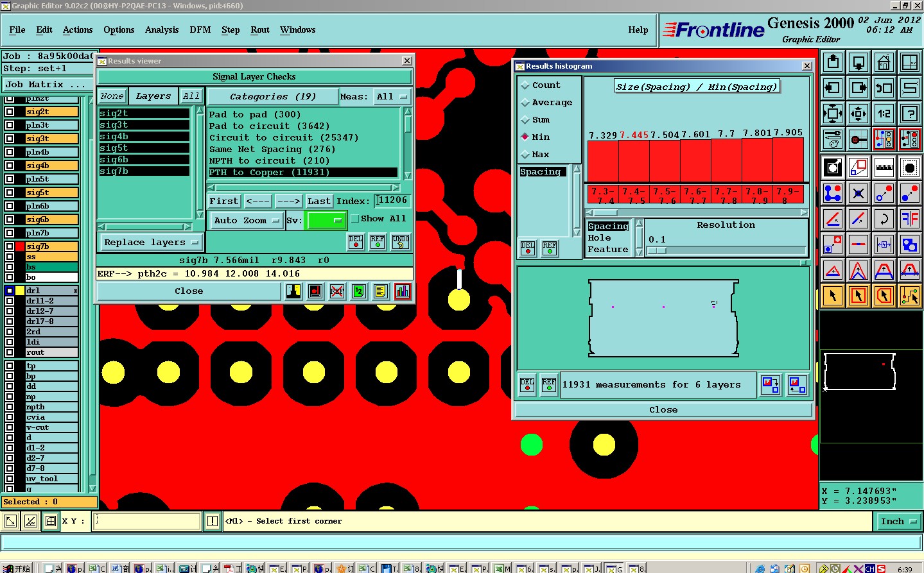The height and width of the screenshot is (573, 924).
Task: Click the rotate arrow edit icon
Action: coord(884,219)
